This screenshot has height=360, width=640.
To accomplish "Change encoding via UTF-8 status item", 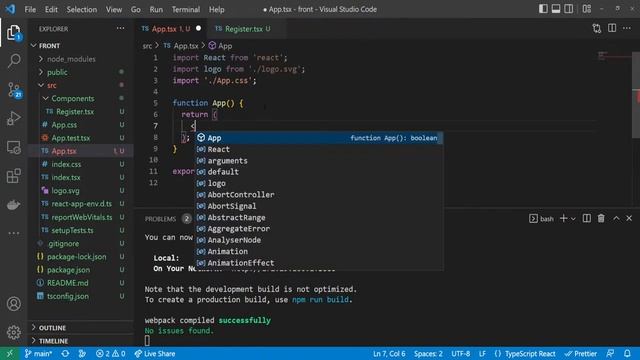I will pyautogui.click(x=460, y=353).
